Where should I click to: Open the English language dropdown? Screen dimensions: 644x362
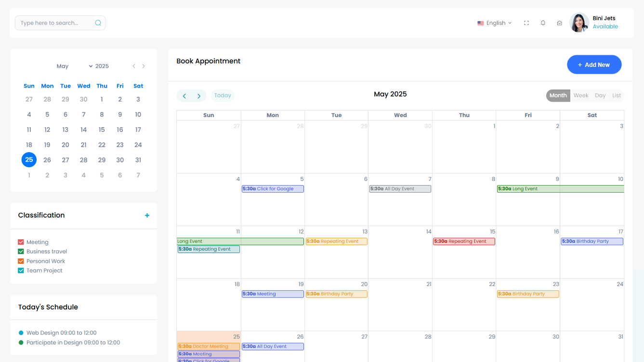point(495,23)
